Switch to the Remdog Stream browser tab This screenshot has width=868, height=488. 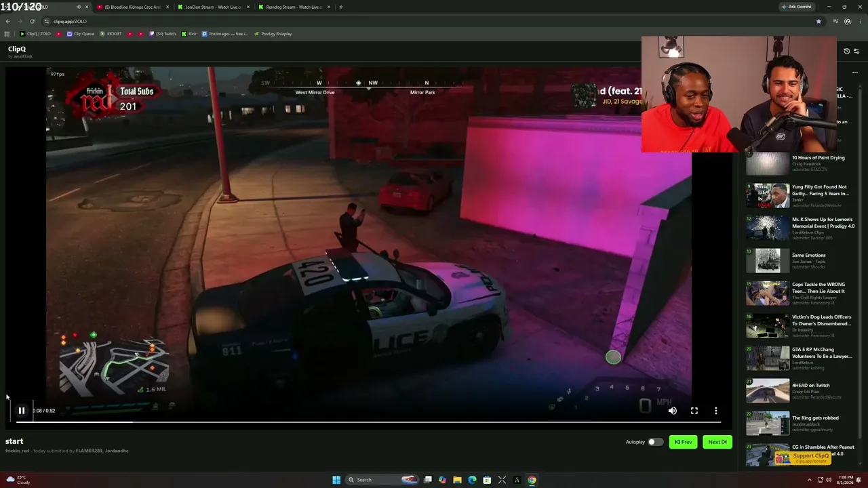tap(294, 7)
